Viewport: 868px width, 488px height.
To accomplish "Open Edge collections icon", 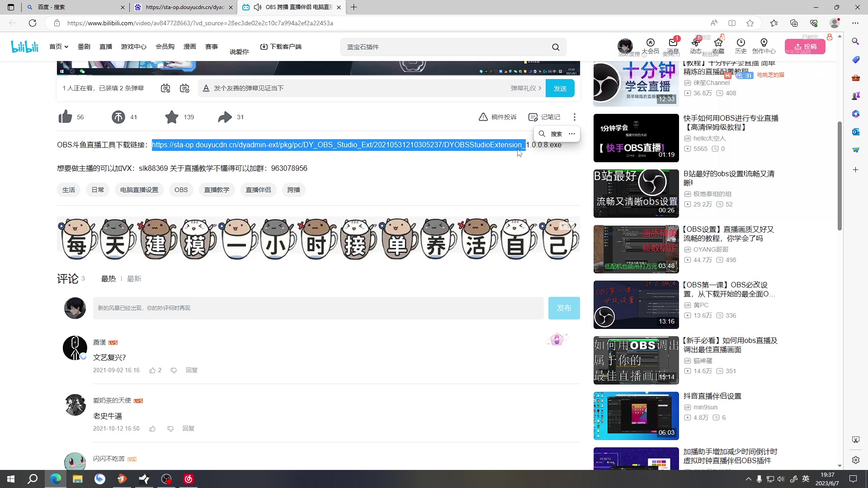I will 794,23.
